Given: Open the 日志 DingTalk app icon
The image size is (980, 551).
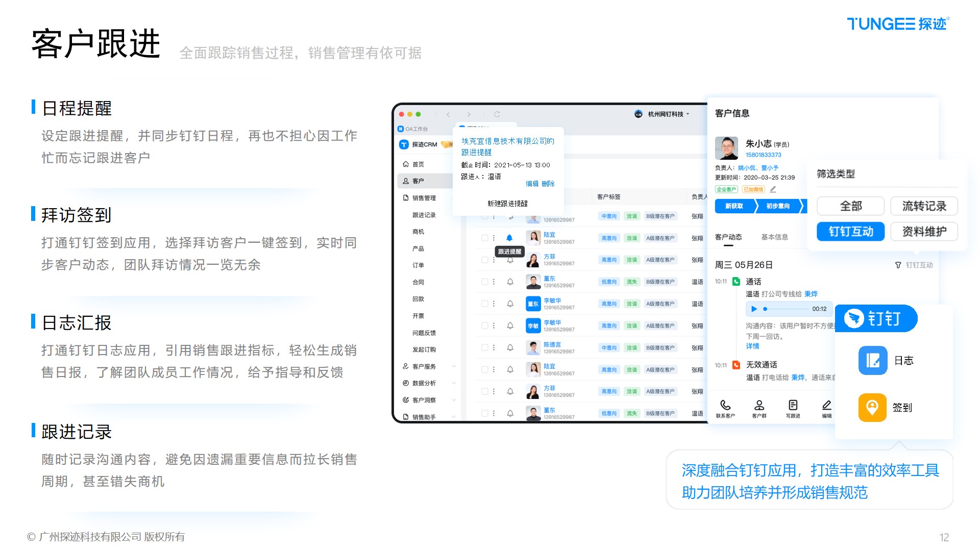Looking at the screenshot, I should click(873, 361).
